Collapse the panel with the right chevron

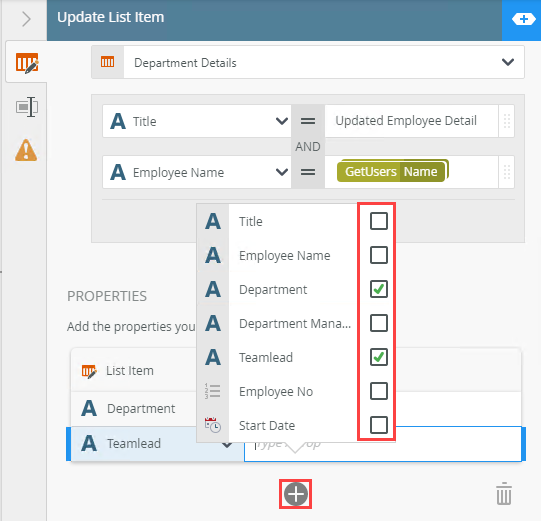coord(27,19)
